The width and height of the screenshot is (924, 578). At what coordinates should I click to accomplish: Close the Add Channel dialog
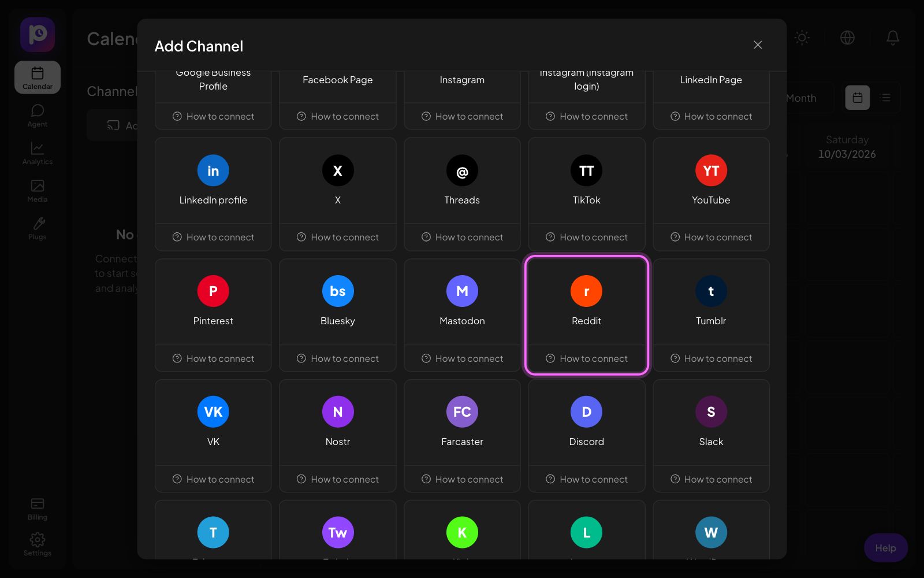pyautogui.click(x=758, y=45)
